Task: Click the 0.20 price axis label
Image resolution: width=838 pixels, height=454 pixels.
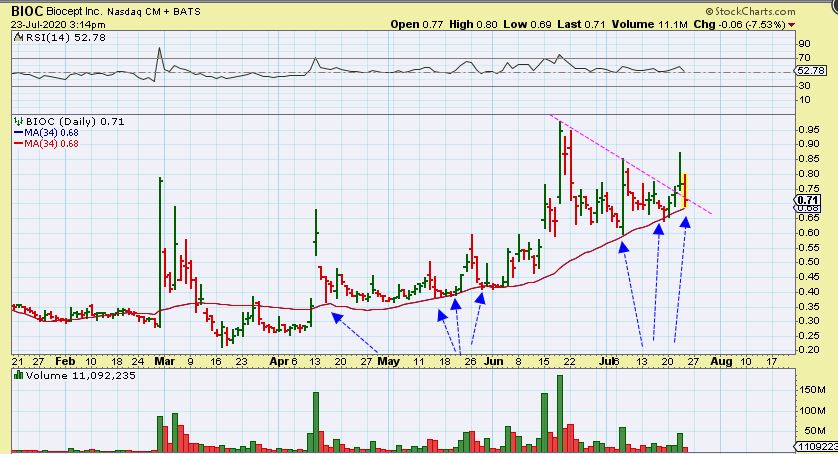Action: (808, 350)
